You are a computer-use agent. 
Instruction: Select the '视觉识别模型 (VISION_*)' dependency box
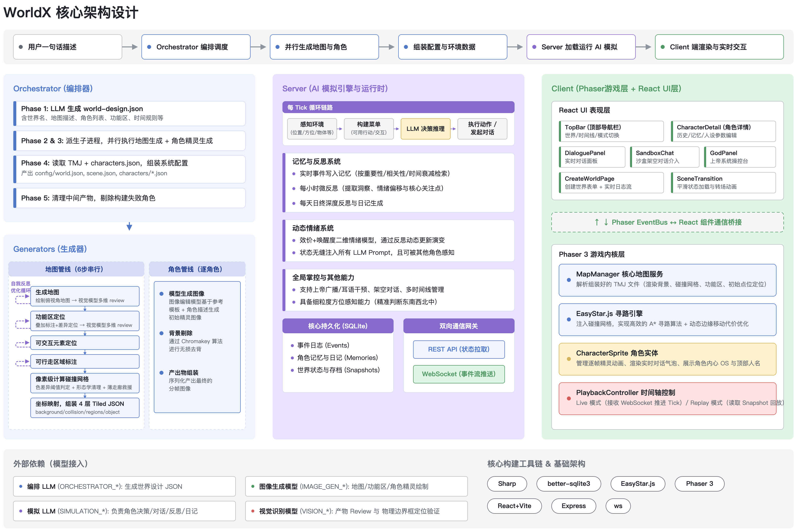(356, 511)
